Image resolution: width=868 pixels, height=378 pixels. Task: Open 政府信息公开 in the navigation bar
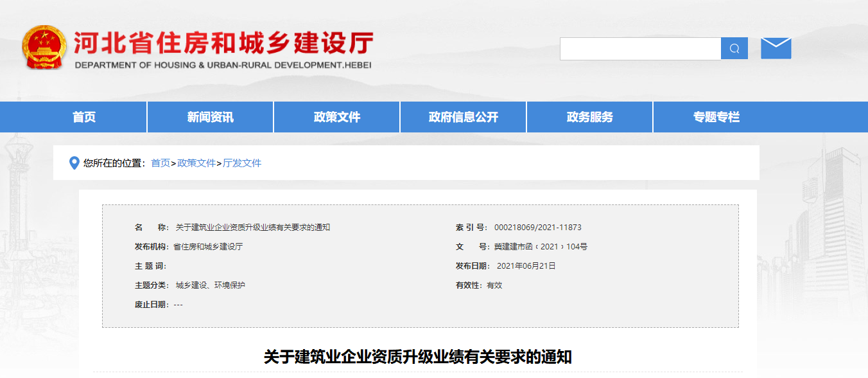[464, 117]
